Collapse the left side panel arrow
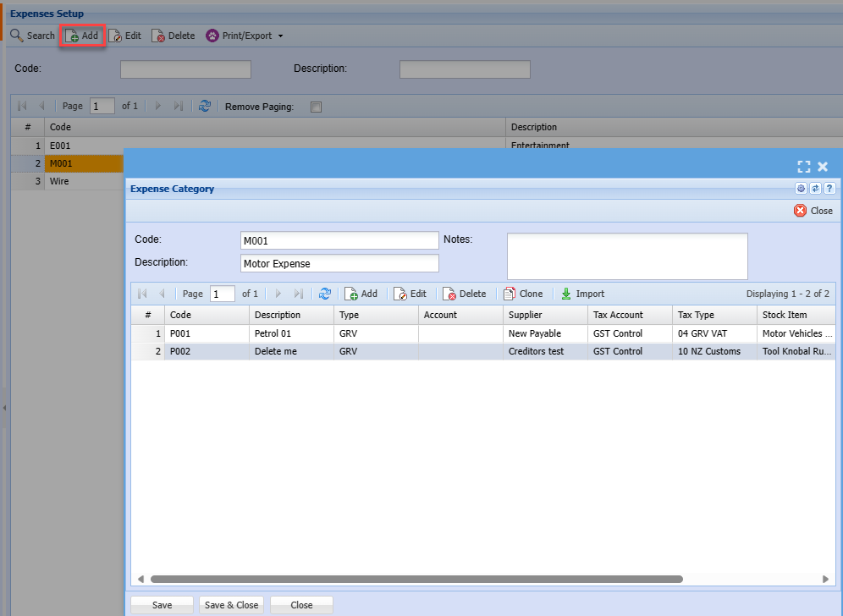The width and height of the screenshot is (843, 616). pyautogui.click(x=3, y=408)
